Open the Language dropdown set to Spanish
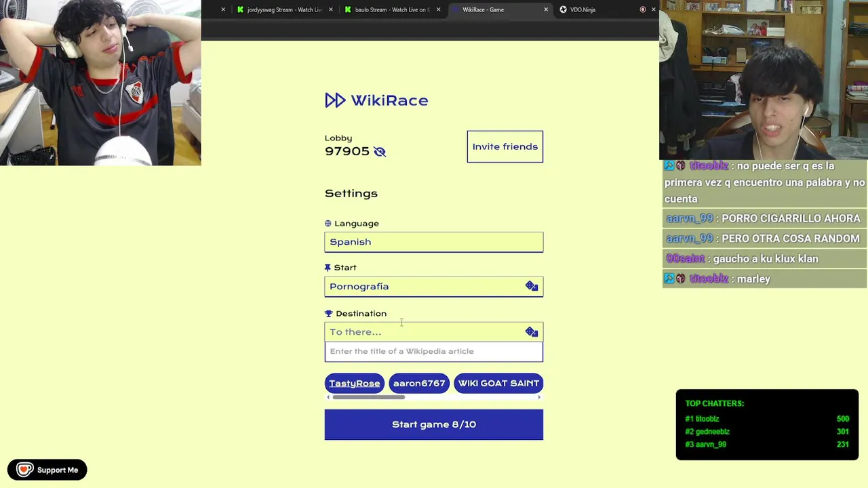868x488 pixels. point(434,242)
